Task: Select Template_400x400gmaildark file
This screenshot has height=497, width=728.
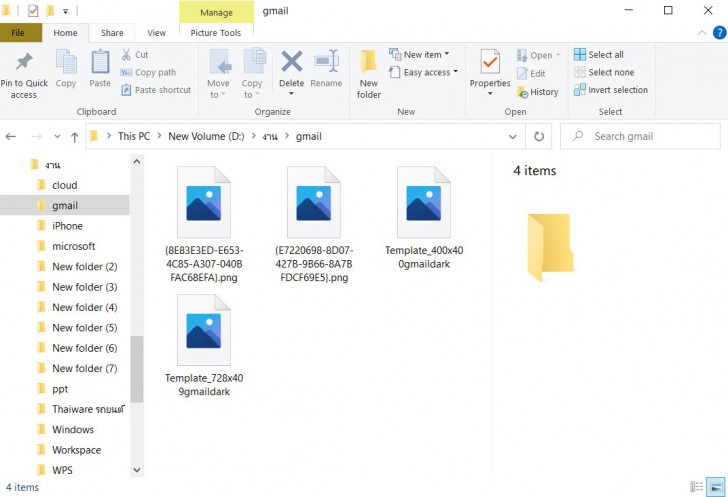Action: (x=424, y=218)
